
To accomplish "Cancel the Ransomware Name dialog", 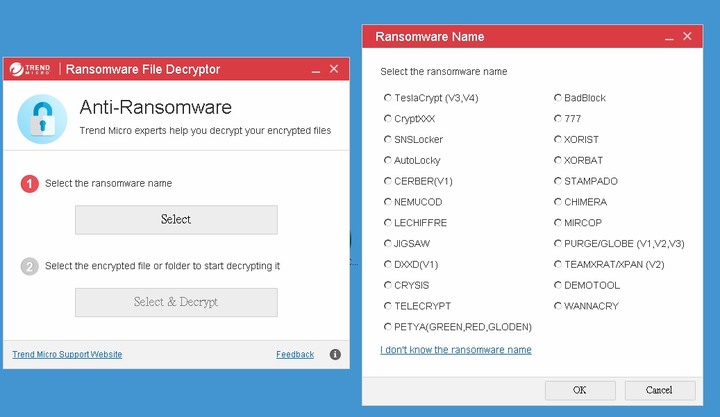I will click(660, 390).
